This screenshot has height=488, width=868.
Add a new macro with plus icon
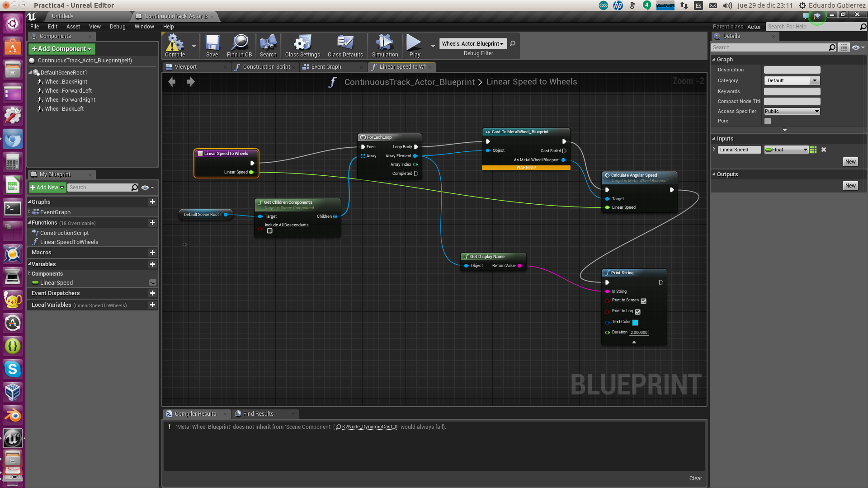pyautogui.click(x=152, y=253)
